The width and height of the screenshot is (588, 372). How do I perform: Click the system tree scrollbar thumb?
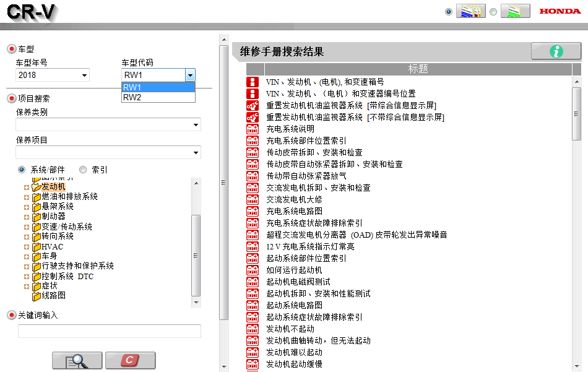[x=196, y=256]
